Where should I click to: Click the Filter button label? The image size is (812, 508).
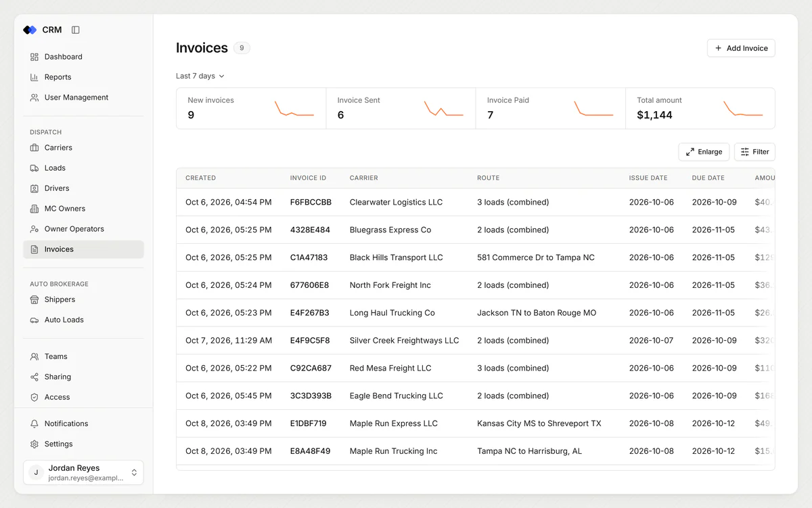click(x=761, y=152)
